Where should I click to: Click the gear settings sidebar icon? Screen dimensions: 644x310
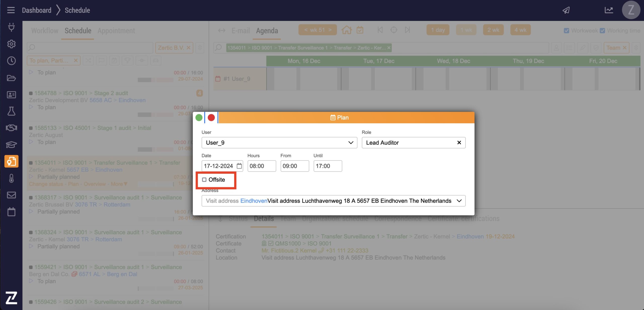tap(11, 44)
